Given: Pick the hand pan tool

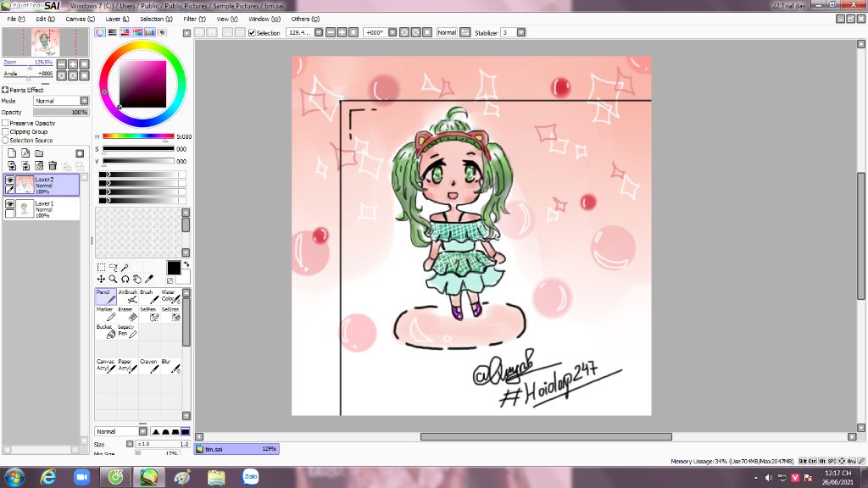Looking at the screenshot, I should (136, 279).
